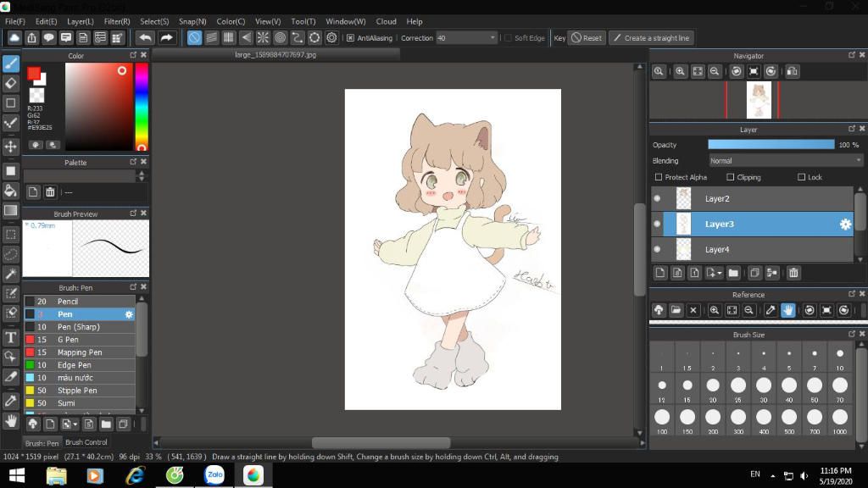Expand the add-layer dropdown arrow in the Layer panel

click(719, 274)
